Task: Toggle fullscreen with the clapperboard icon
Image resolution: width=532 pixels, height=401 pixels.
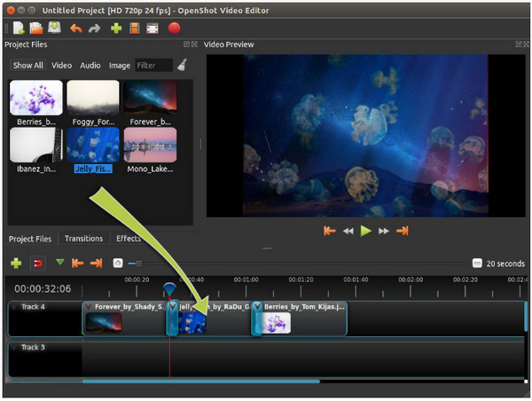Action: pos(153,28)
